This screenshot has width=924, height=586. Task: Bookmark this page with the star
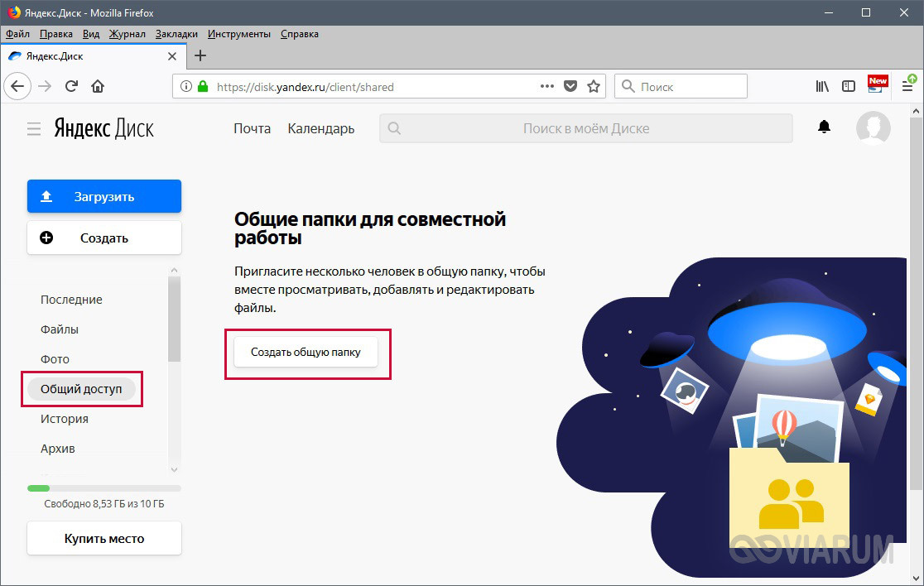[594, 87]
